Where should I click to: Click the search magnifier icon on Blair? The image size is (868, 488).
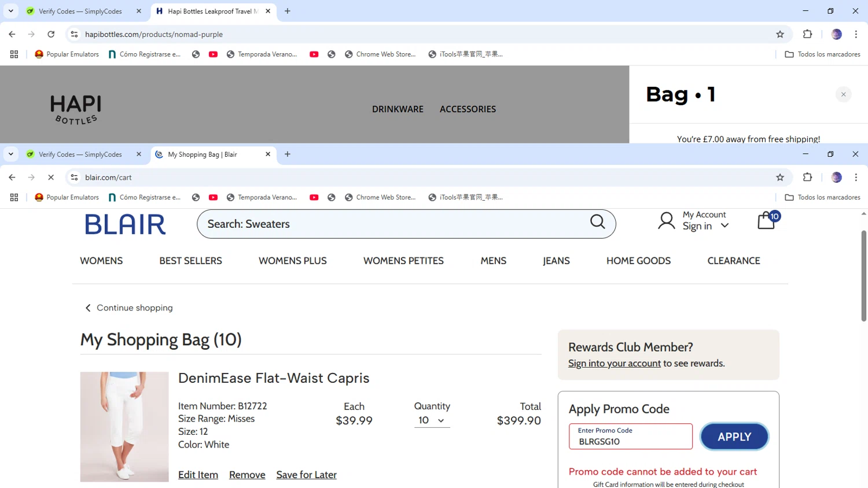pos(597,221)
